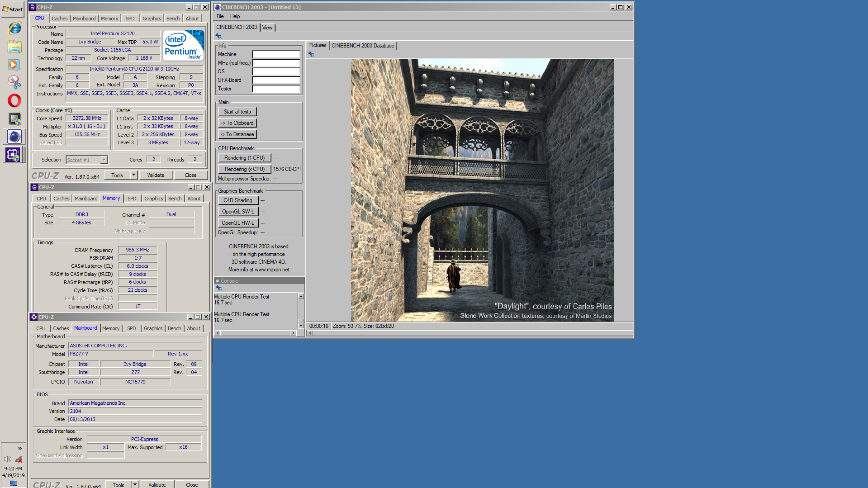
Task: Open the Caches tab in the top CPU-Z window
Action: coord(60,19)
